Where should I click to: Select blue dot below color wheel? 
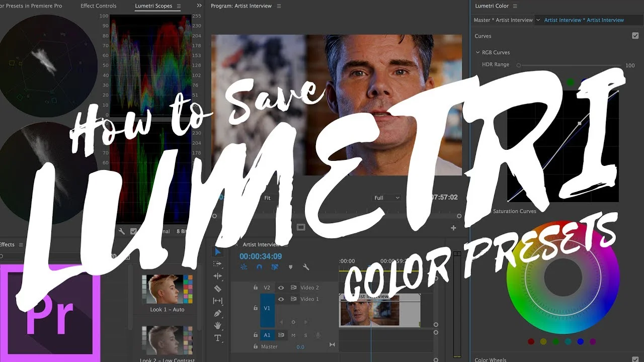580,342
